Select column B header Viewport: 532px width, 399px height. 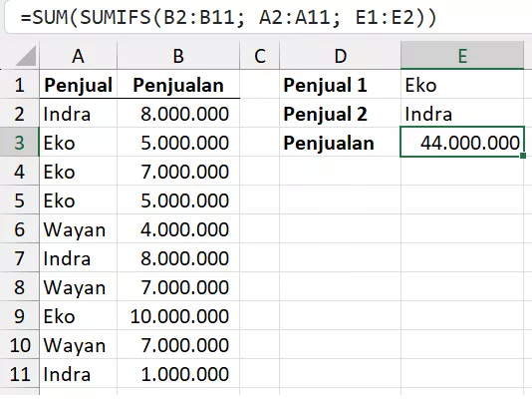(x=178, y=55)
